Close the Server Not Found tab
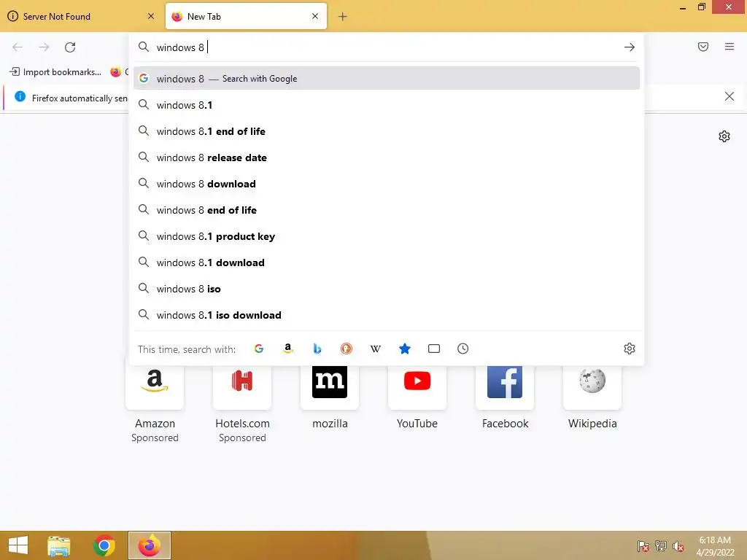This screenshot has height=560, width=747. (151, 16)
